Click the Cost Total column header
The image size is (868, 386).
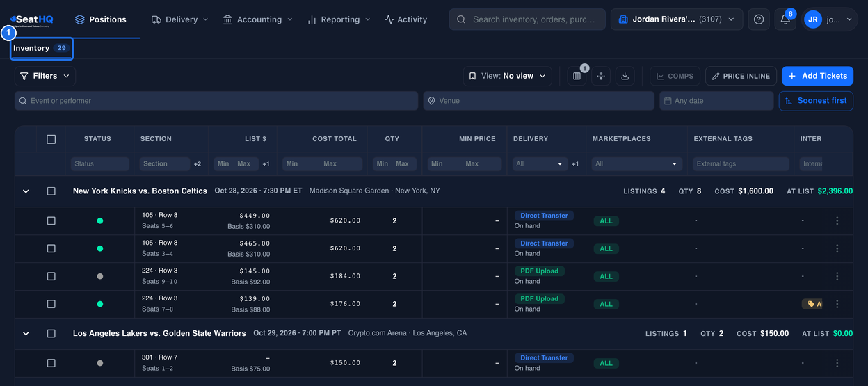coord(335,139)
